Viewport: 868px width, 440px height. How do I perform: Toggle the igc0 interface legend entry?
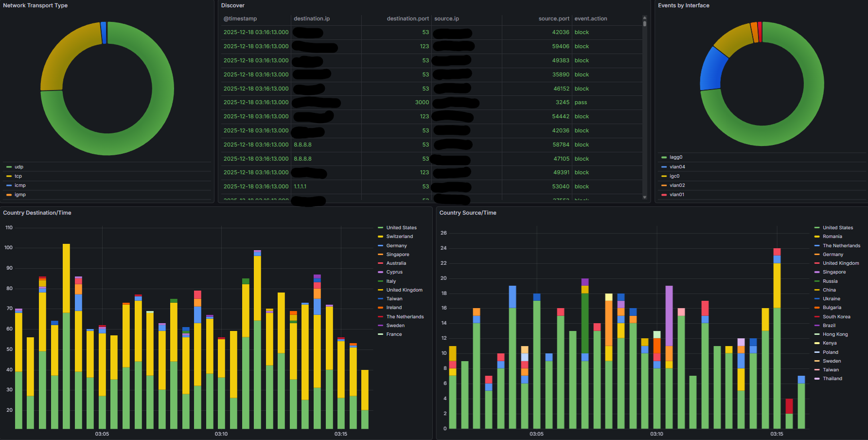coord(674,176)
